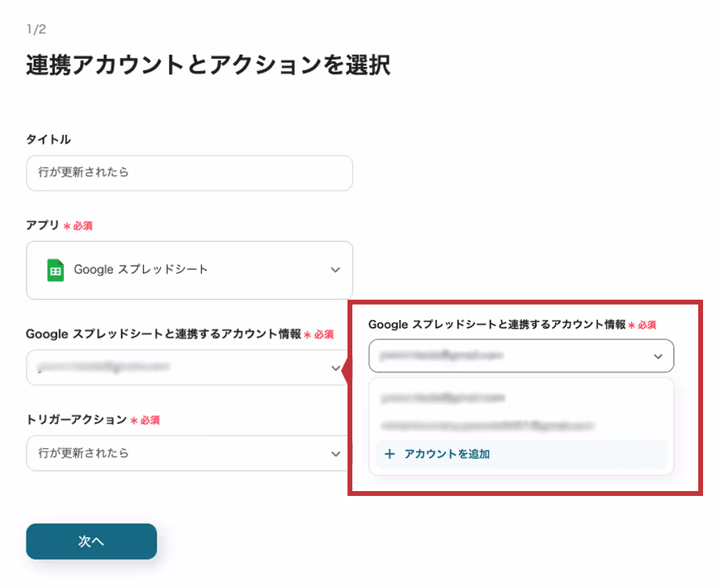This screenshot has width=716, height=588.
Task: Click アカウントを追加 option
Action: [521, 454]
